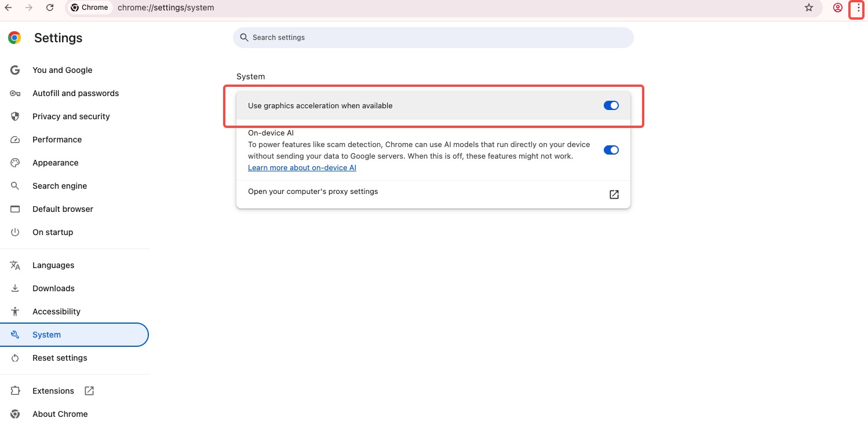This screenshot has height=436, width=868.
Task: Click the Extensions open-in-new-tab icon
Action: [x=89, y=391]
